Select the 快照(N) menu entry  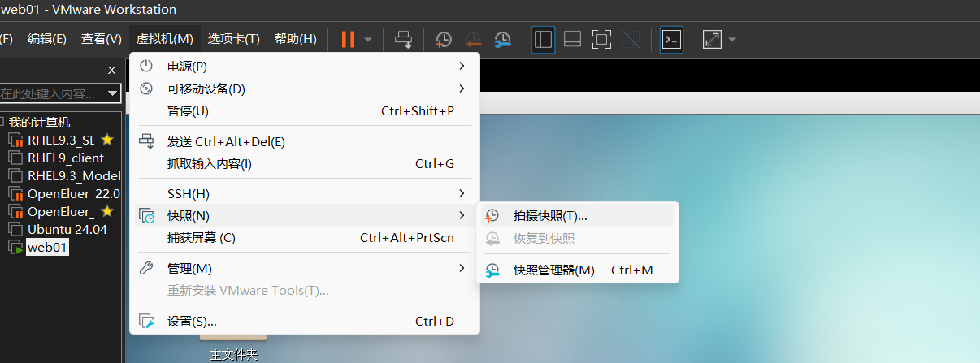[305, 215]
